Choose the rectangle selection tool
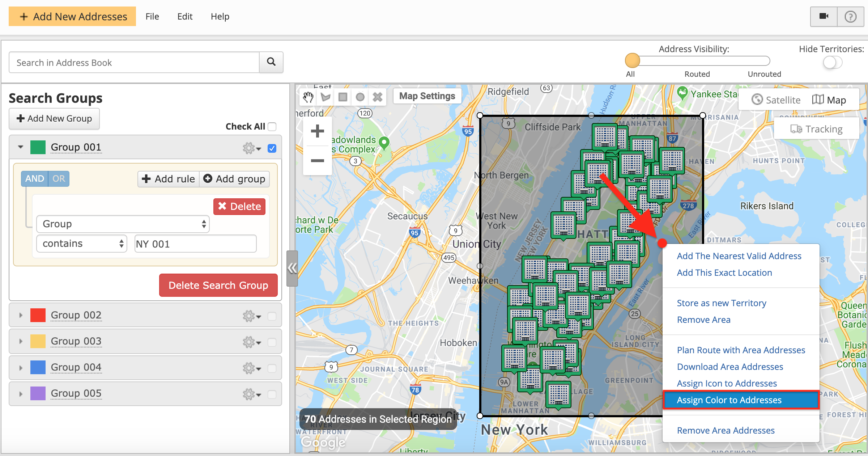 coord(343,97)
